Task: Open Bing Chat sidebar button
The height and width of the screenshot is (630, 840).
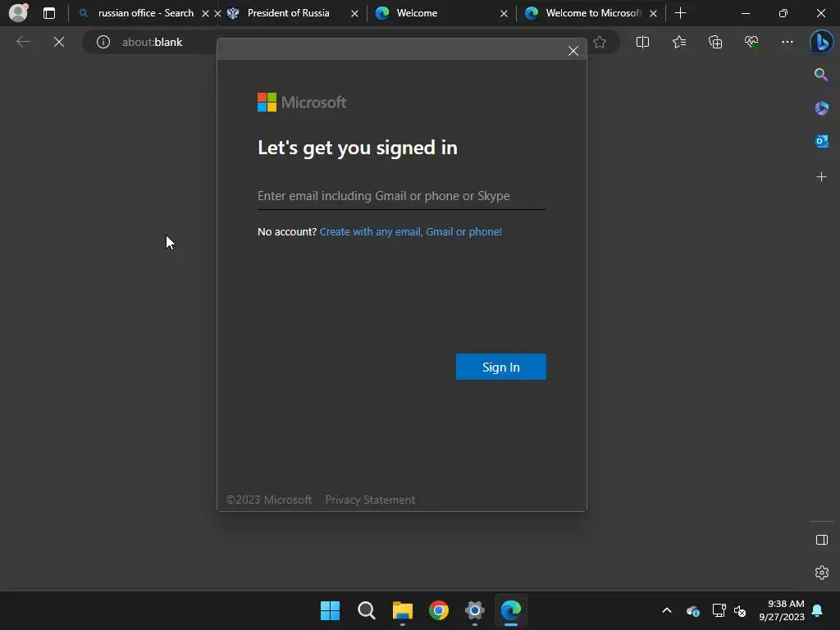Action: coord(821,42)
